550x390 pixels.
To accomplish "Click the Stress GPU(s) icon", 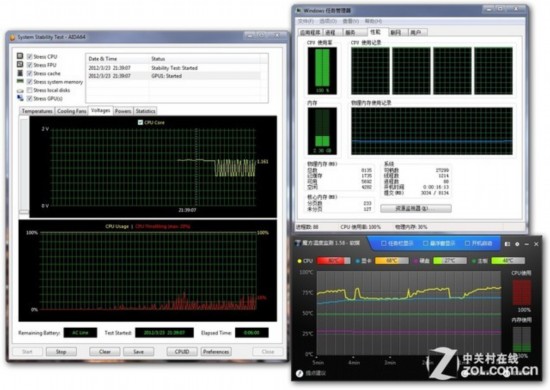I will pyautogui.click(x=20, y=98).
